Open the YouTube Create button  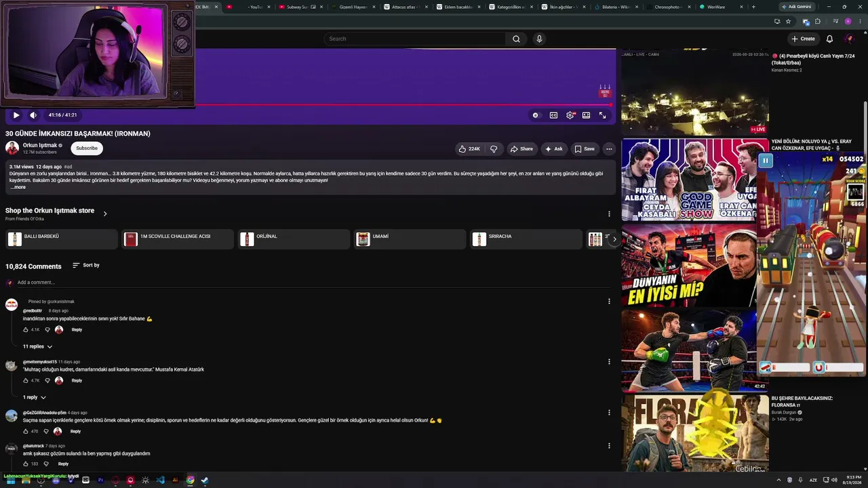click(803, 39)
